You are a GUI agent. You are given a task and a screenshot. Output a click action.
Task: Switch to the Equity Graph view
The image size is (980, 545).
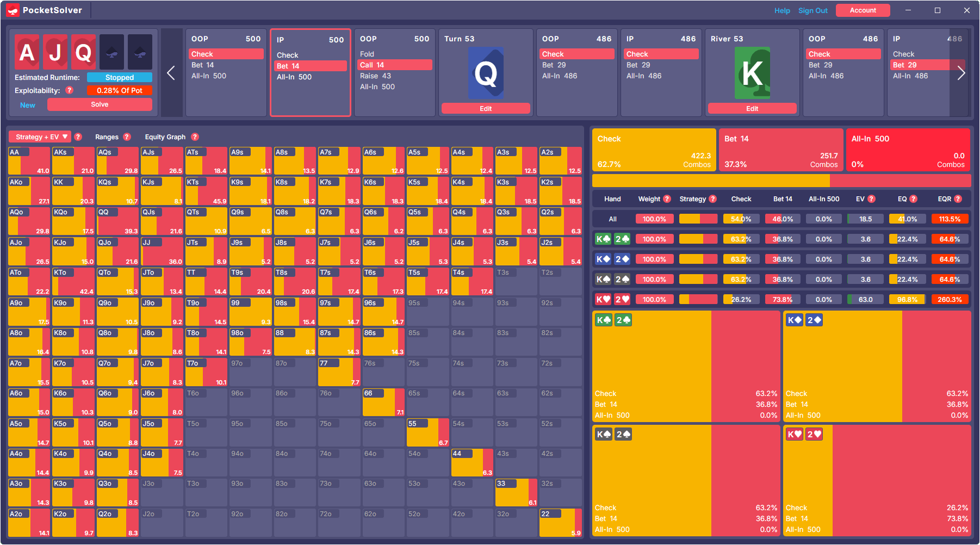click(164, 137)
